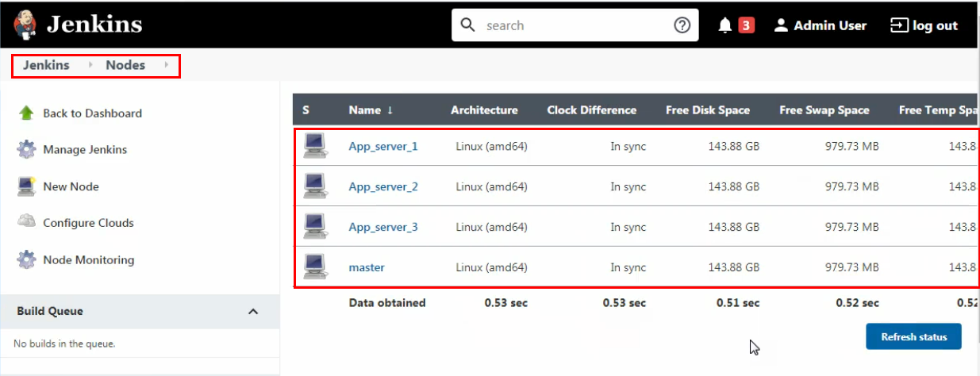
Task: Click In sync cell for App_server_2
Action: [x=628, y=187]
